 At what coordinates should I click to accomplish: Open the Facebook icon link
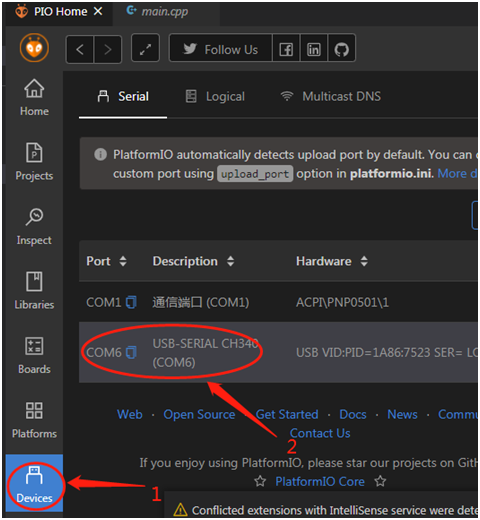[286, 48]
